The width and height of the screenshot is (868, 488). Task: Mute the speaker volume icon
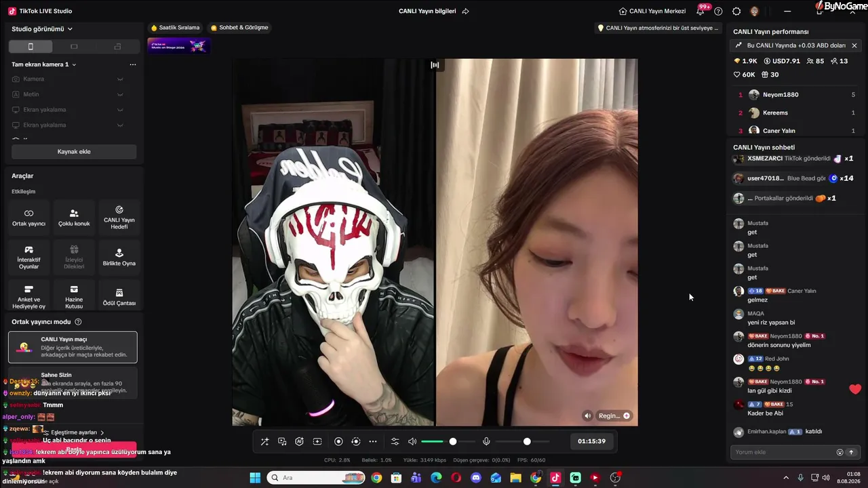(412, 442)
